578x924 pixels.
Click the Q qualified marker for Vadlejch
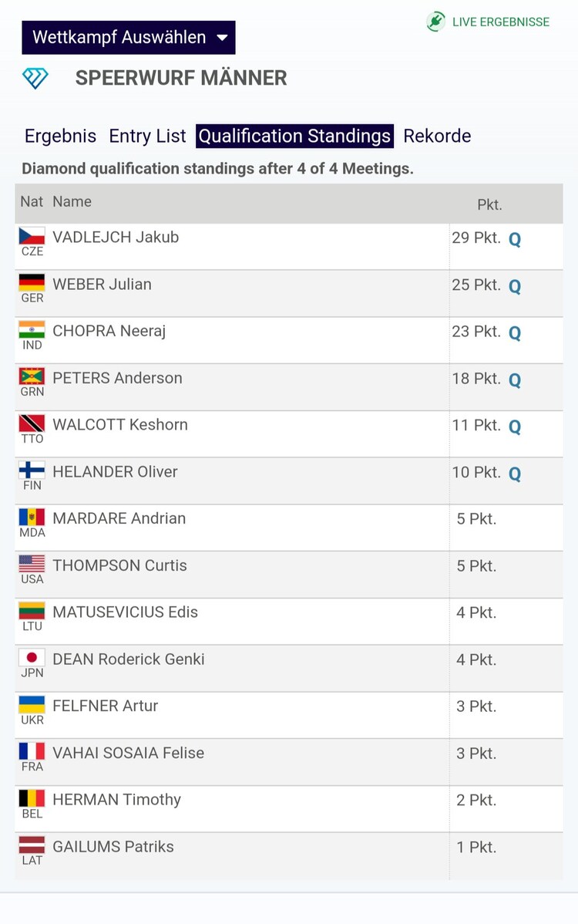pos(515,239)
